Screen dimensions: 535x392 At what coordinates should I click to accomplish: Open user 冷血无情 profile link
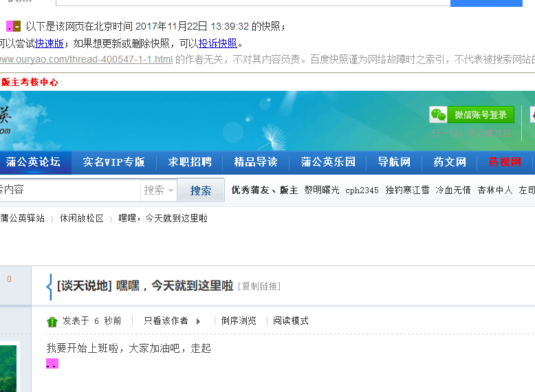(x=453, y=190)
